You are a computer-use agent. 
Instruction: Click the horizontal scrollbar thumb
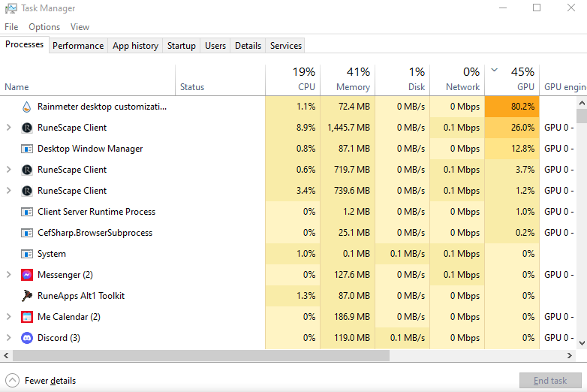pyautogui.click(x=201, y=355)
